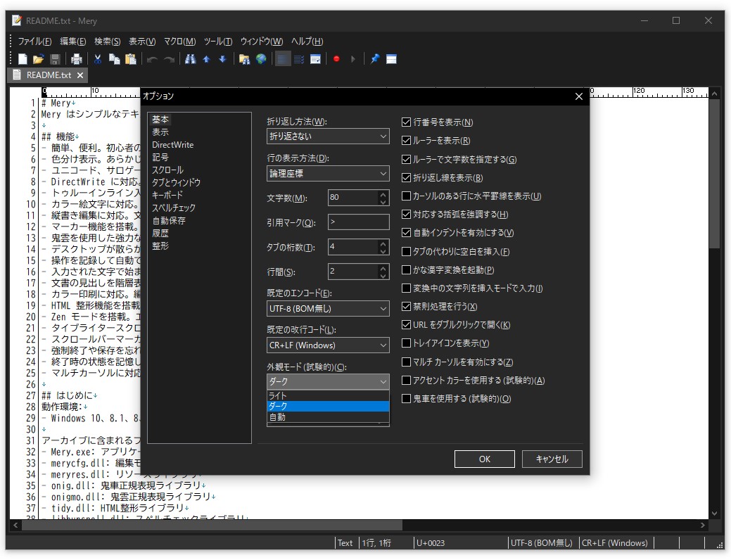Click the Find in files folder icon
Screen dimensions: 731x560
[x=244, y=59]
